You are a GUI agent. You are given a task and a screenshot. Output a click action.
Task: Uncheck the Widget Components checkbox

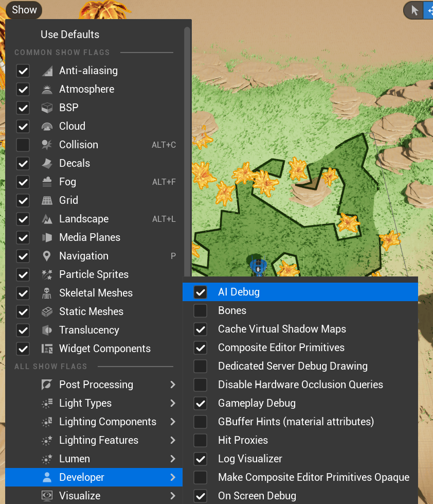pos(23,349)
